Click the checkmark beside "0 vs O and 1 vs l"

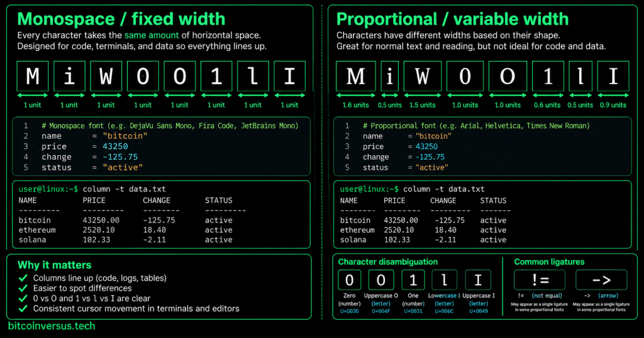(x=23, y=298)
